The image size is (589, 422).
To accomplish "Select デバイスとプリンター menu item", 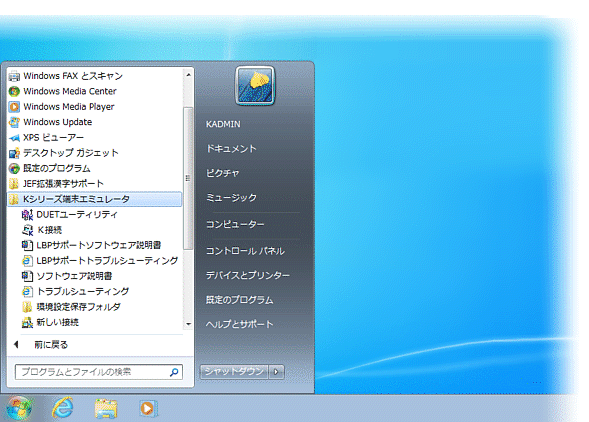I will pyautogui.click(x=248, y=275).
